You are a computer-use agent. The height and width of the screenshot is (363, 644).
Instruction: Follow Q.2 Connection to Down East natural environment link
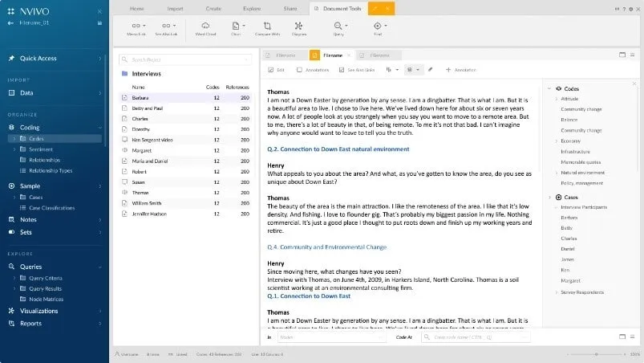[x=338, y=149]
